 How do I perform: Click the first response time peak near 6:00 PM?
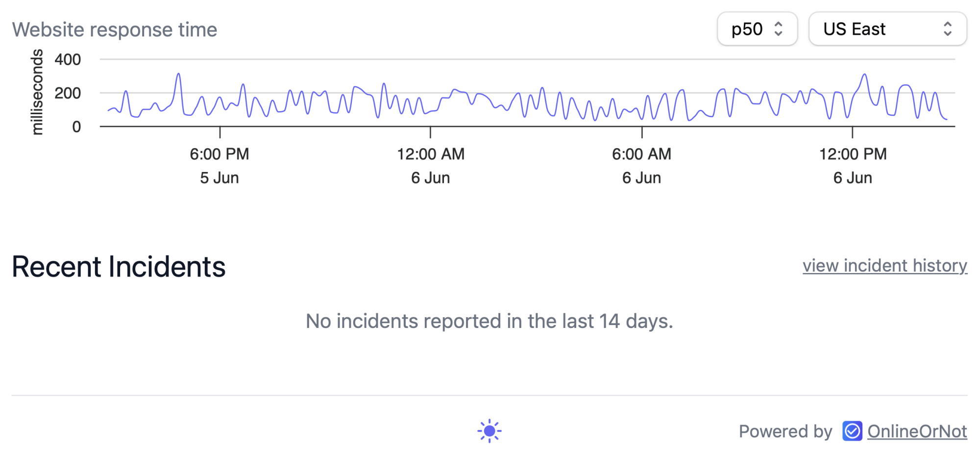[x=179, y=75]
